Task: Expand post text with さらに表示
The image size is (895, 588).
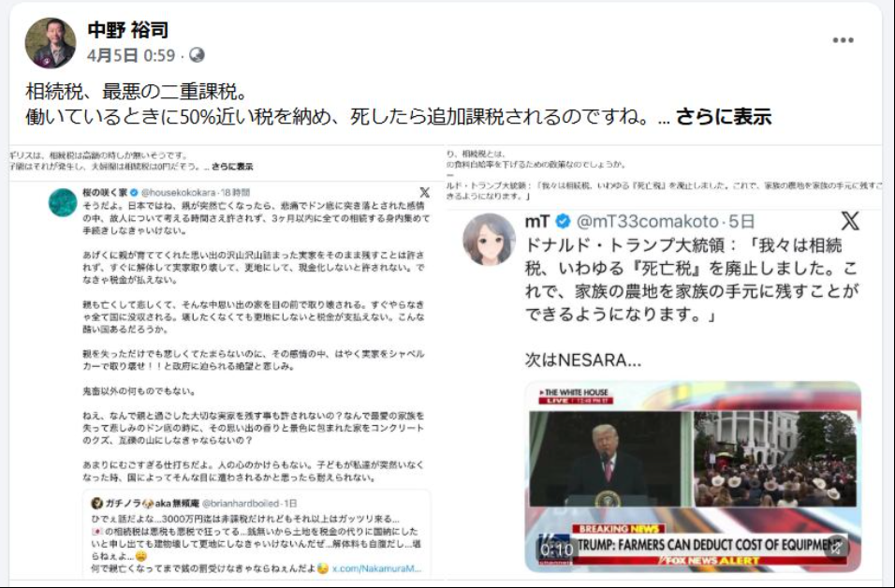Action: pyautogui.click(x=723, y=116)
